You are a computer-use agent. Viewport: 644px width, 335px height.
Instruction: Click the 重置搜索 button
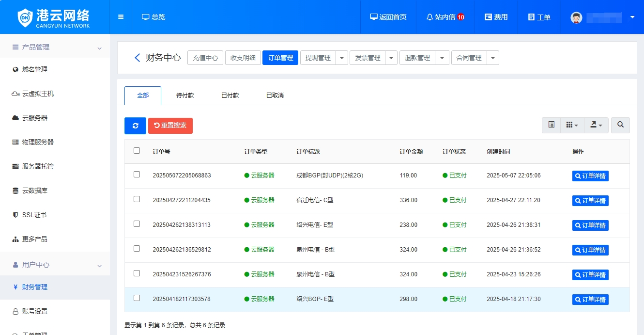(x=170, y=125)
